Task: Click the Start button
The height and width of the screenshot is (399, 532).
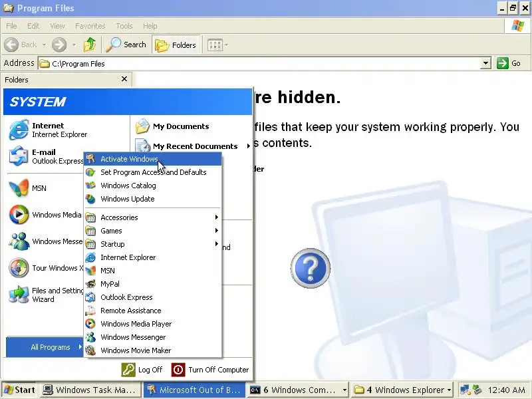Action: tap(19, 390)
